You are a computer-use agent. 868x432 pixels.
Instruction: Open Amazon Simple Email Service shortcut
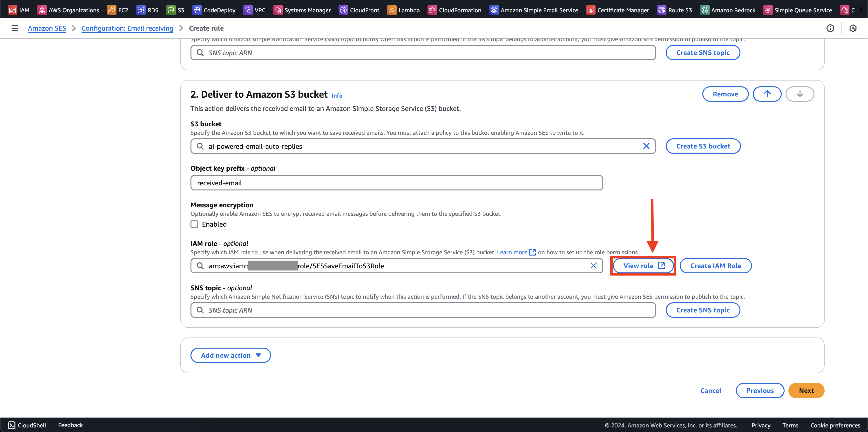[x=533, y=10]
